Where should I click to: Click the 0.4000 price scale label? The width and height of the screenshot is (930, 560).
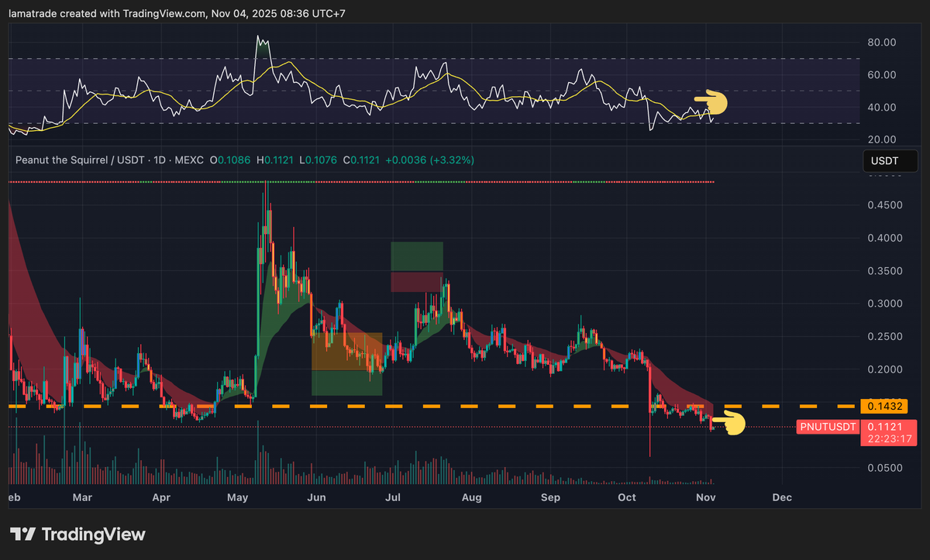click(883, 239)
